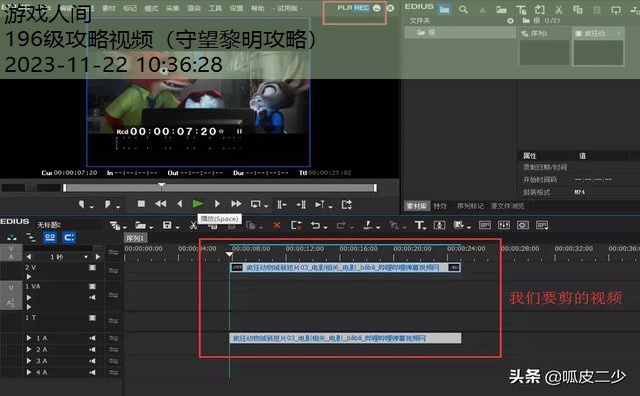Open the Save project dropdown arrow
640x396 pixels.
[178, 227]
